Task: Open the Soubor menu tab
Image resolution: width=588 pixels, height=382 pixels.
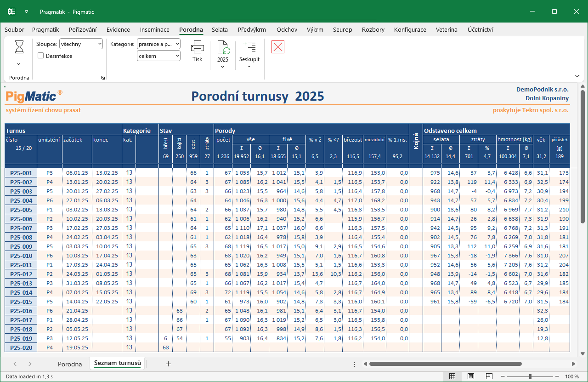Action: (14, 29)
